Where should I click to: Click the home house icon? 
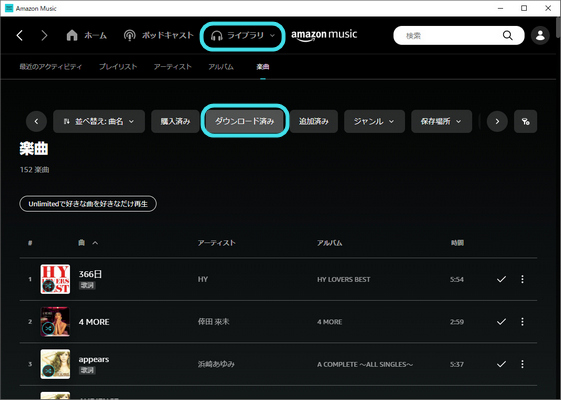[x=72, y=35]
